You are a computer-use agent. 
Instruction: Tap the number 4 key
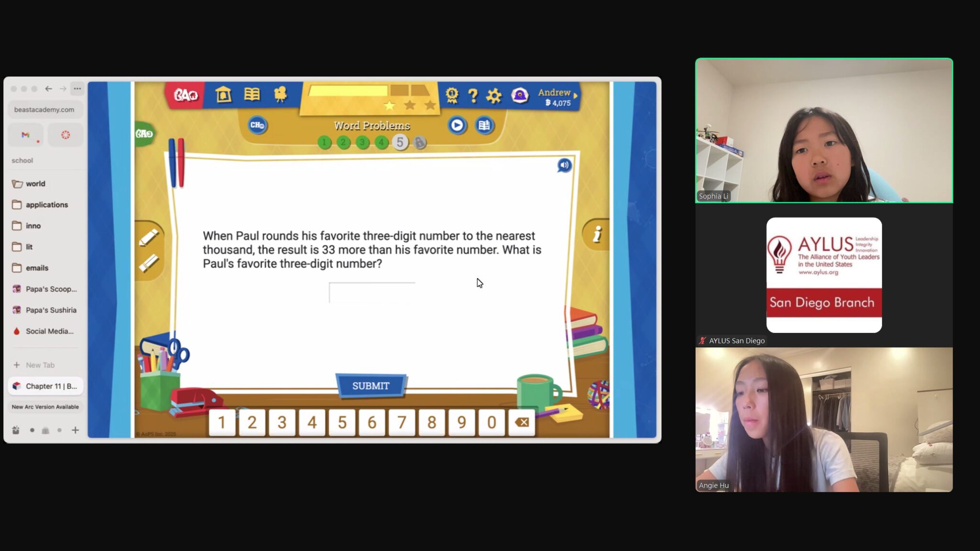pyautogui.click(x=312, y=422)
